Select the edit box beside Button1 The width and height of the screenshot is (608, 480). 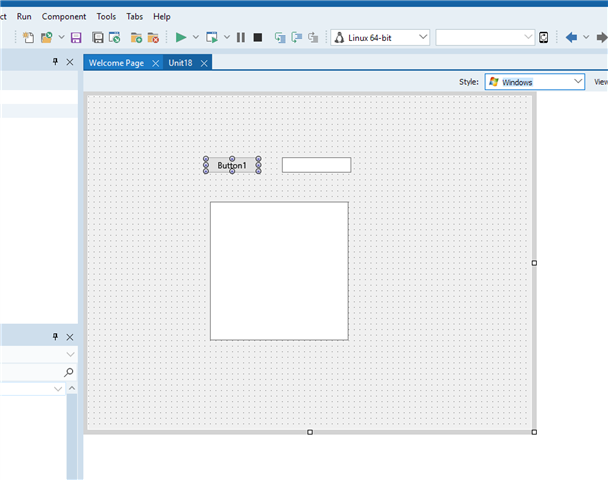(x=316, y=165)
